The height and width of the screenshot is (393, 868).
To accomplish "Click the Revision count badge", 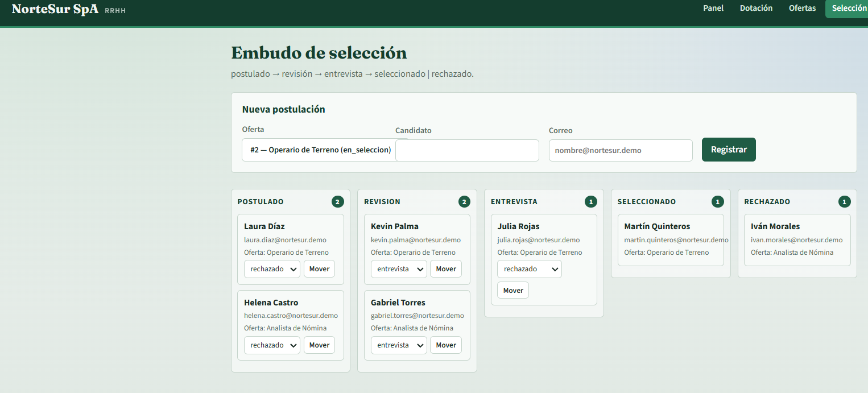I will coord(465,202).
